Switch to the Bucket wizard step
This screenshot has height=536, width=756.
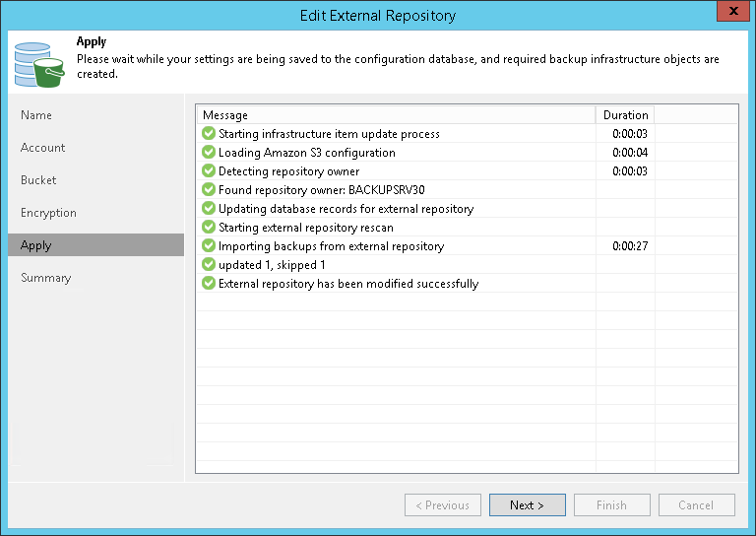(x=38, y=180)
